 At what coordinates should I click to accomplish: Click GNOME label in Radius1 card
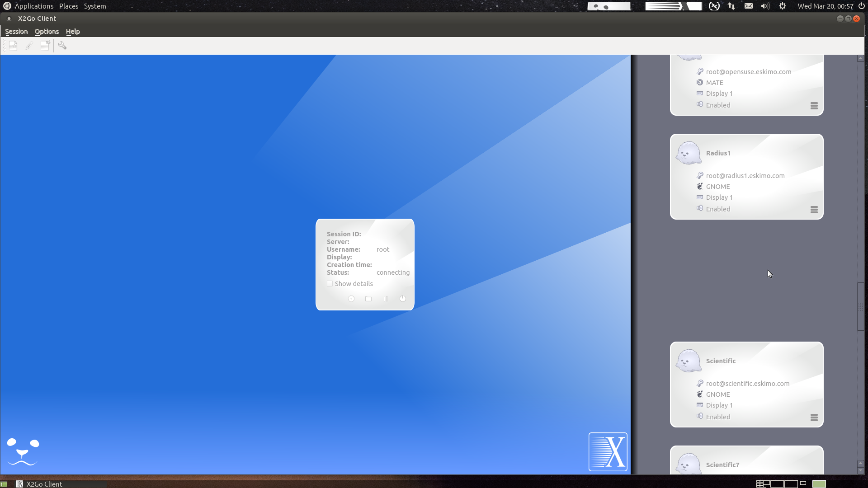[x=718, y=187]
